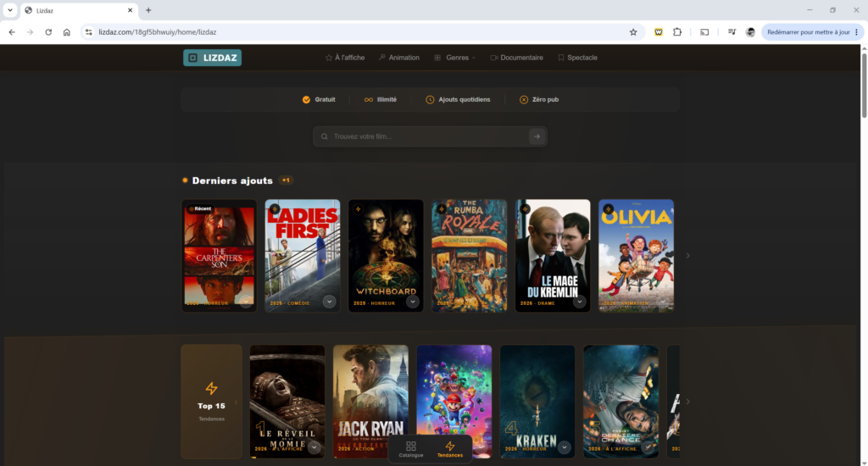This screenshot has height=466, width=868.
Task: Click the Illimité badge
Action: tap(381, 100)
